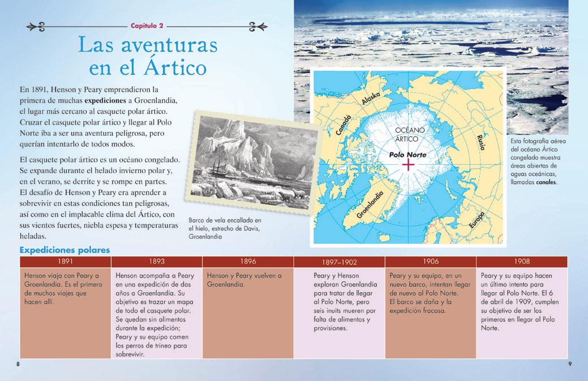Click the caption 'Barco de vela encallado en el hielo'

225,228
